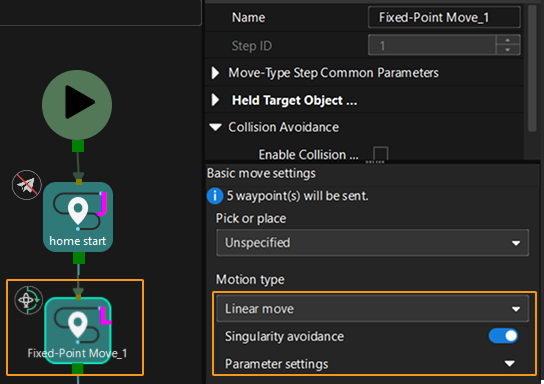544x384 pixels.
Task: Click the blue info icon by waypoints message
Action: tap(215, 196)
